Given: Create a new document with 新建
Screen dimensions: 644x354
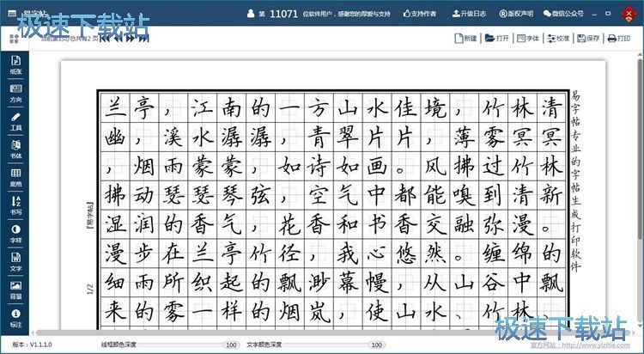Looking at the screenshot, I should (465, 39).
